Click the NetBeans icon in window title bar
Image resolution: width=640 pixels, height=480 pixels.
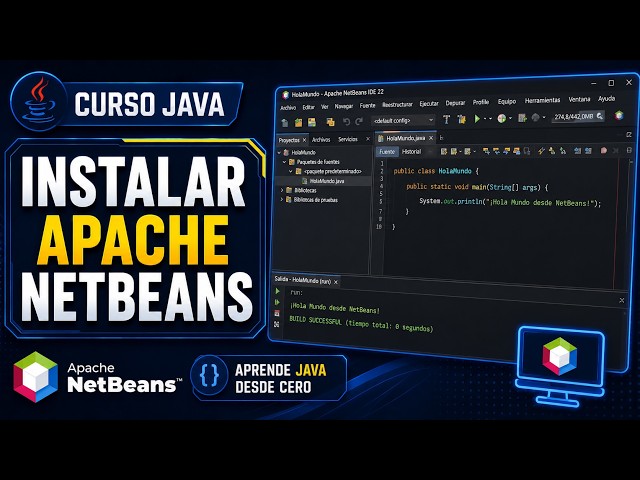[x=285, y=95]
